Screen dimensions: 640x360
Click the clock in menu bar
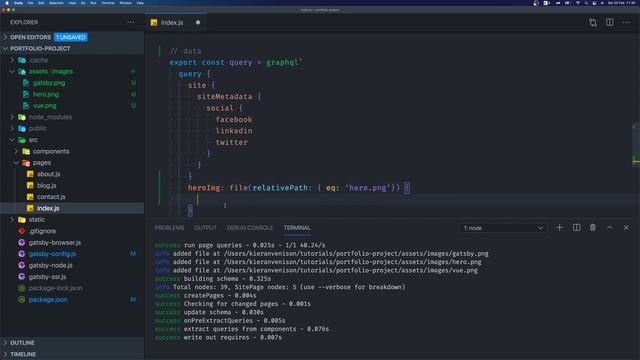[x=622, y=3]
